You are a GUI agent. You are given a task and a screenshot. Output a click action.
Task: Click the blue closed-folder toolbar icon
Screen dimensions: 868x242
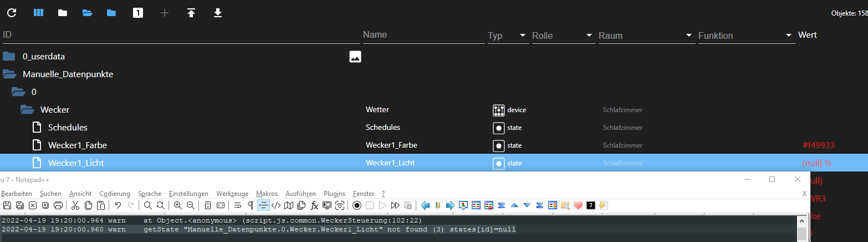(x=111, y=13)
